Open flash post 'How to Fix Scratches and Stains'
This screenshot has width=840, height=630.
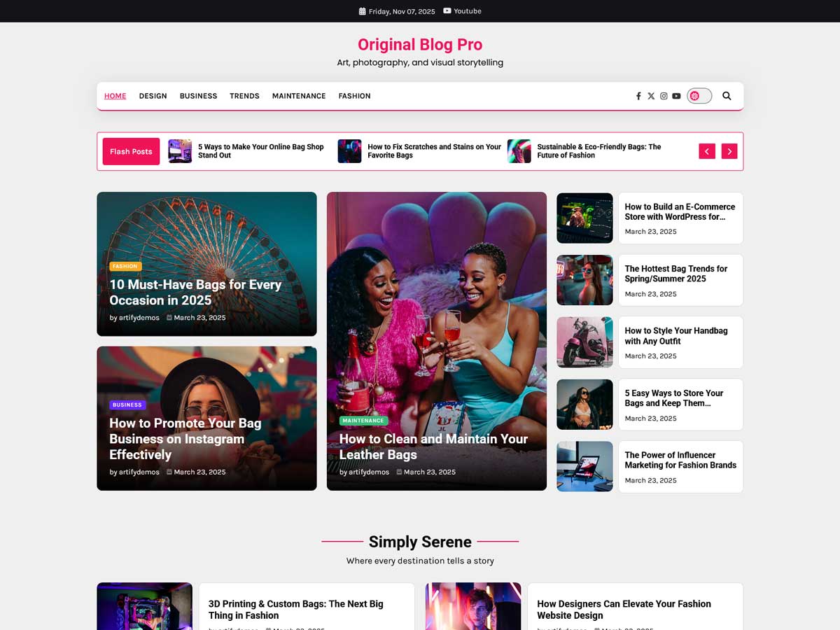(435, 151)
